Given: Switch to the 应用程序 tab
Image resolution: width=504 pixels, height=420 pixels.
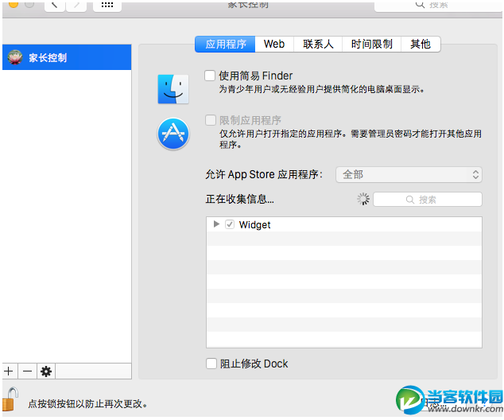Looking at the screenshot, I should coord(225,44).
